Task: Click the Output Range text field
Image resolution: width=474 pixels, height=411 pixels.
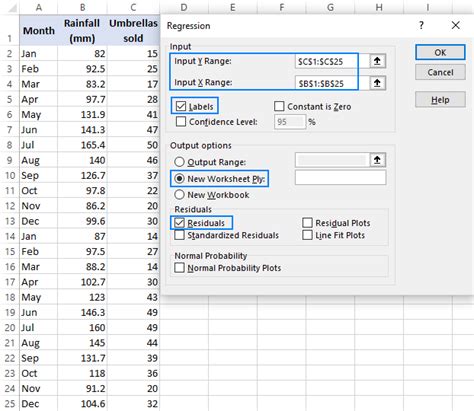Action: (x=332, y=160)
